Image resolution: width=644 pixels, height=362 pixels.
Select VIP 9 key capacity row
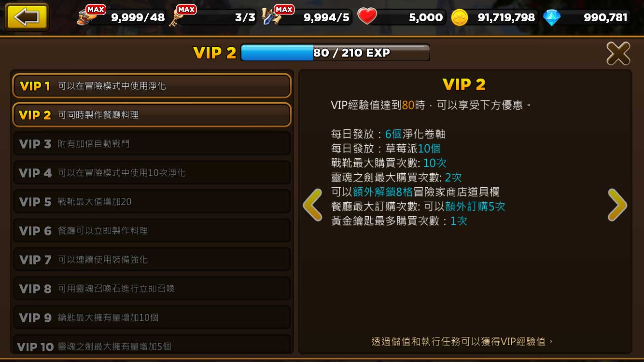(152, 318)
